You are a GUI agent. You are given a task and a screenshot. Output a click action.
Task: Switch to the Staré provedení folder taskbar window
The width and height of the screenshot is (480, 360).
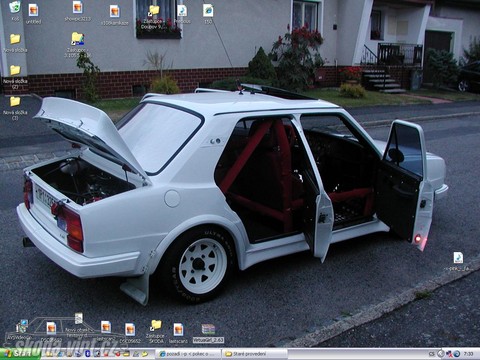click(254, 354)
